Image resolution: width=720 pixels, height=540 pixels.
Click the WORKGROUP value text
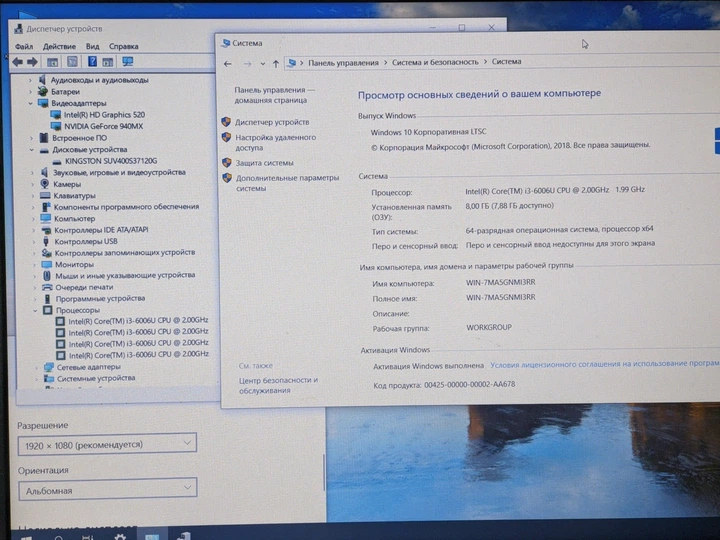pos(489,327)
